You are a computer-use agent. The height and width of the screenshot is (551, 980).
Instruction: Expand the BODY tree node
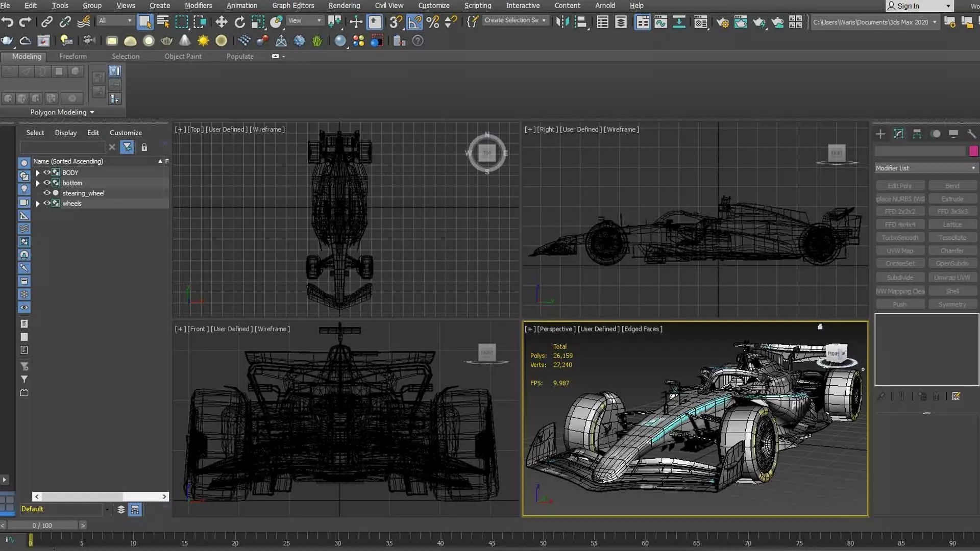click(x=37, y=173)
